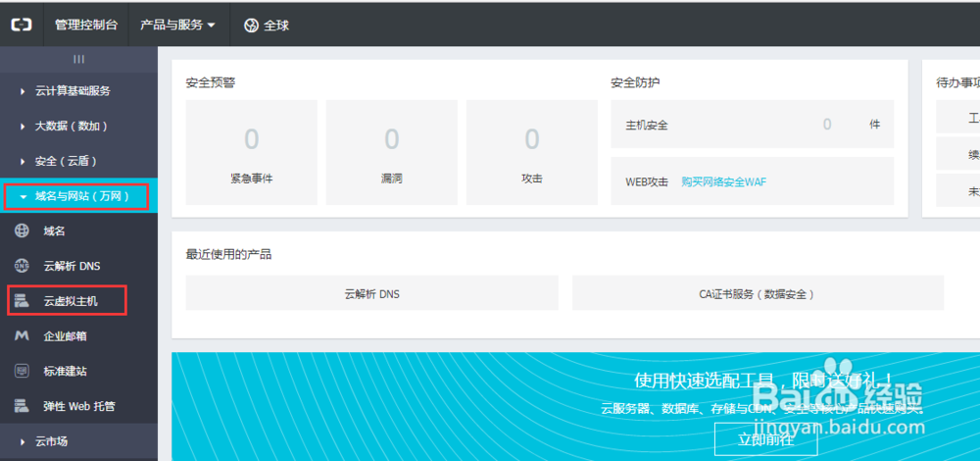Expand 大数据（数加）section
Screen dimensions: 980x461
78,126
